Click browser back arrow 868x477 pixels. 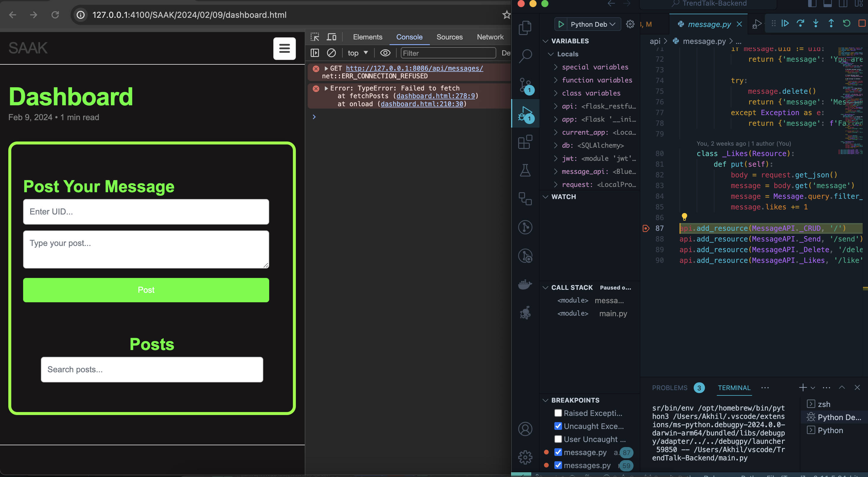coord(12,15)
